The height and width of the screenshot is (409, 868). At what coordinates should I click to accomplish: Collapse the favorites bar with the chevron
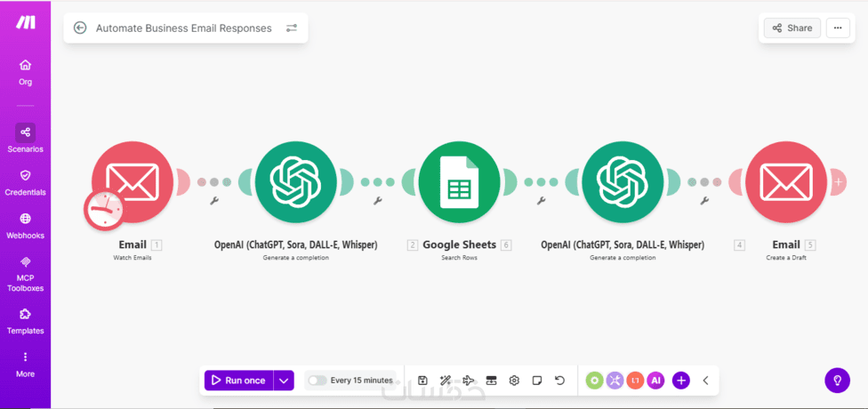(x=706, y=381)
